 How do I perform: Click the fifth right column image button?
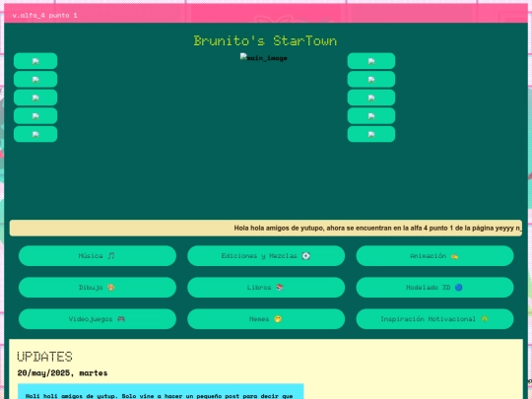click(371, 134)
